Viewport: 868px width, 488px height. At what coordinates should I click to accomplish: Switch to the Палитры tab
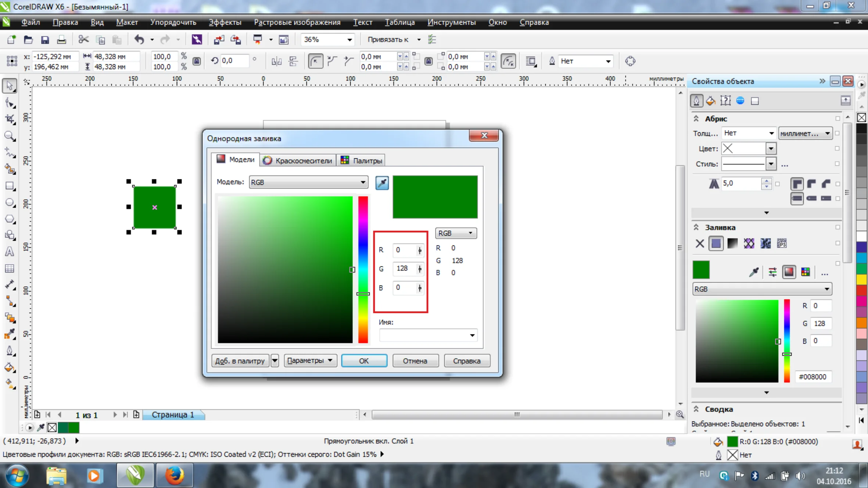362,161
